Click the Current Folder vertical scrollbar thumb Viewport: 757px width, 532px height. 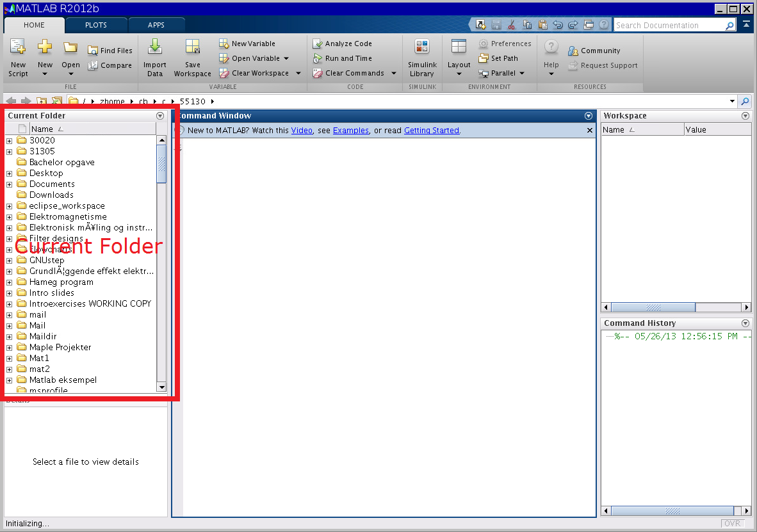pyautogui.click(x=162, y=164)
